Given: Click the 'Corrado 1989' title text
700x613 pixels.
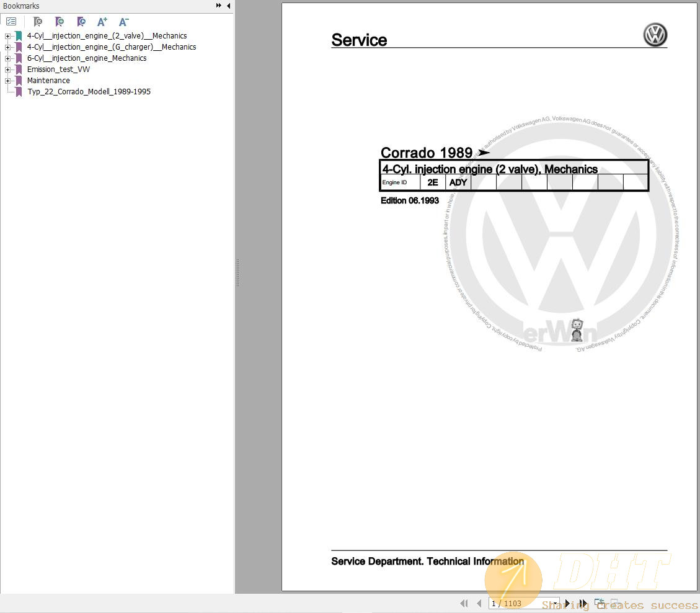Looking at the screenshot, I should (427, 153).
